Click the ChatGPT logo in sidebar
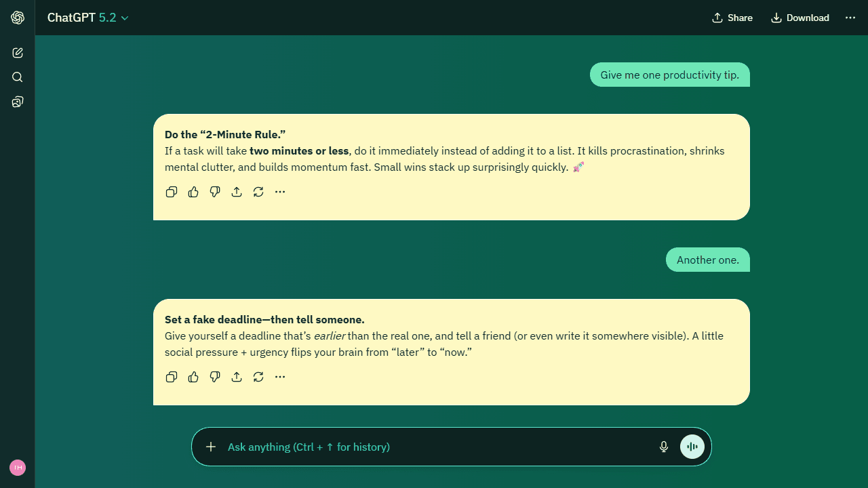Screen dimensions: 868x488 (18, 18)
